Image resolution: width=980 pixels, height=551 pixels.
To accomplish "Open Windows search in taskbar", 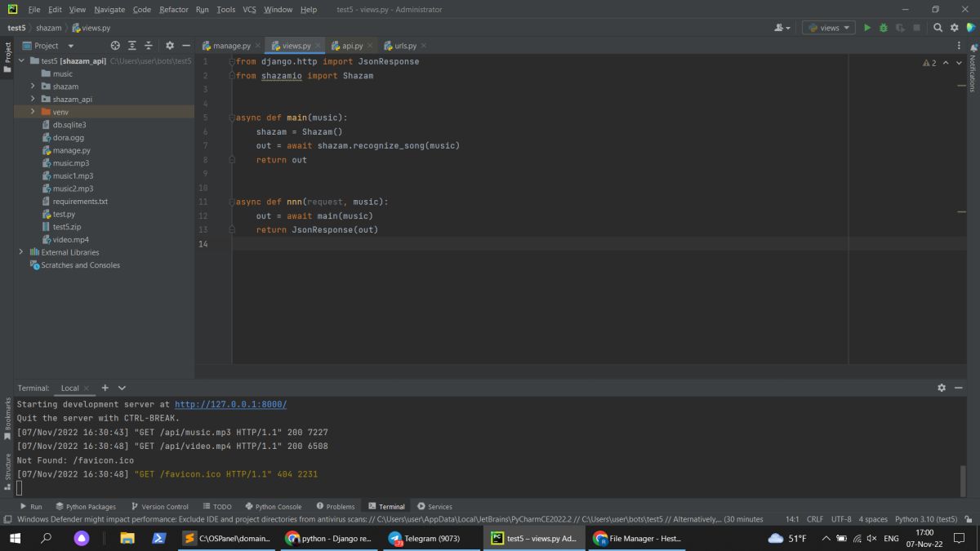I will coord(46,538).
